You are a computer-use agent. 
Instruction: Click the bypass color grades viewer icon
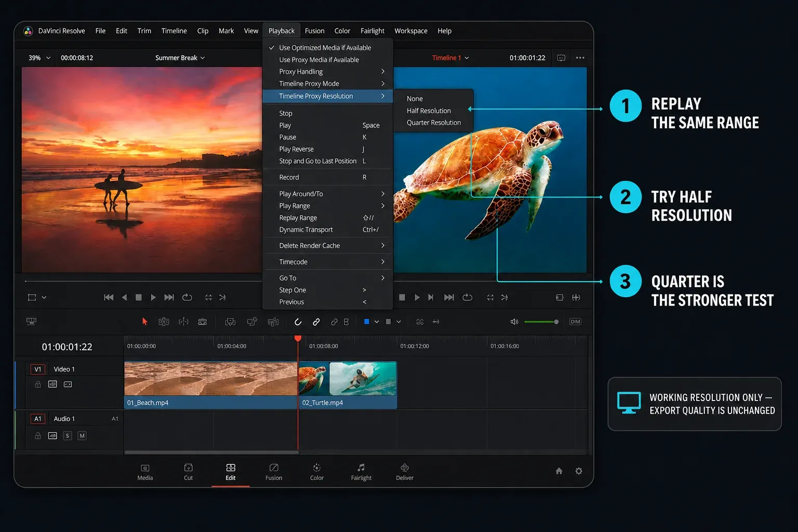click(561, 58)
